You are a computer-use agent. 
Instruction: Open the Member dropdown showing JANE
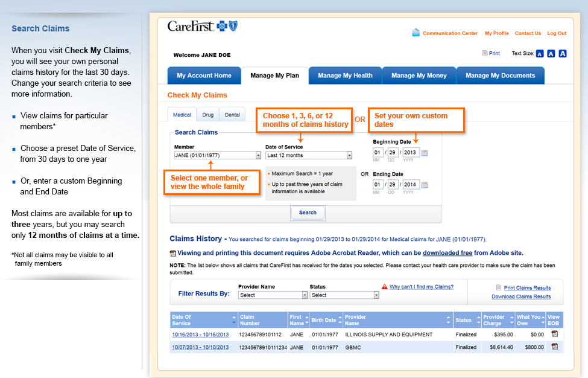218,155
